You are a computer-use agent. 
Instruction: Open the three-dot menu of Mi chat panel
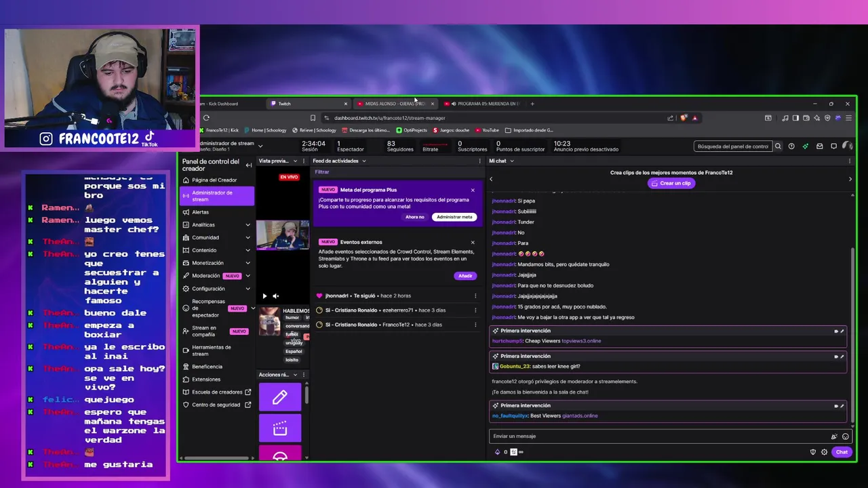[x=850, y=161]
